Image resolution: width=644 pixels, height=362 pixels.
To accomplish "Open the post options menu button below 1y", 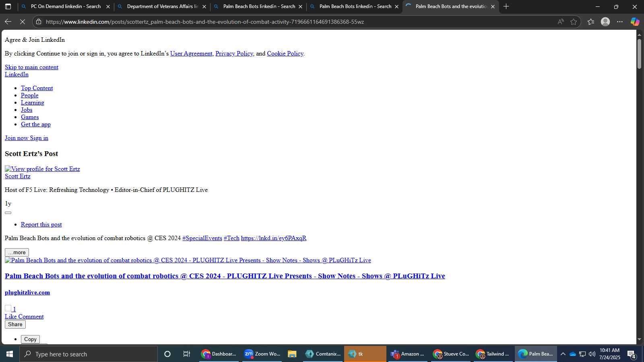I will click(x=8, y=213).
